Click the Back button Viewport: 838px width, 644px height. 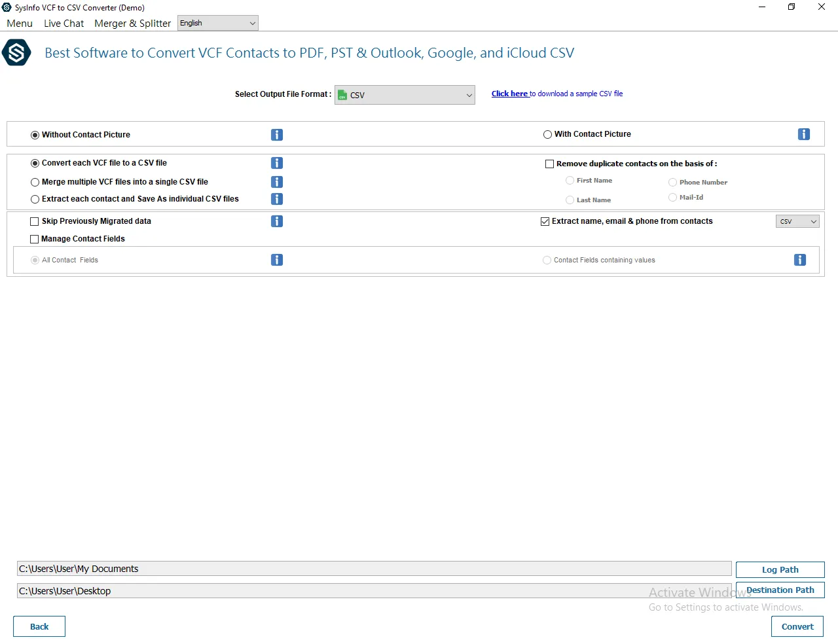click(39, 626)
